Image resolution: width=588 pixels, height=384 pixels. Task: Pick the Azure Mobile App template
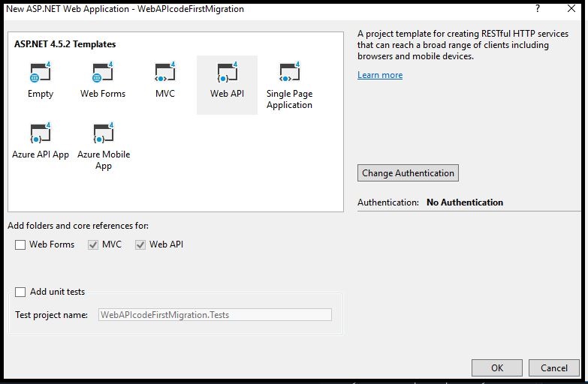point(104,147)
